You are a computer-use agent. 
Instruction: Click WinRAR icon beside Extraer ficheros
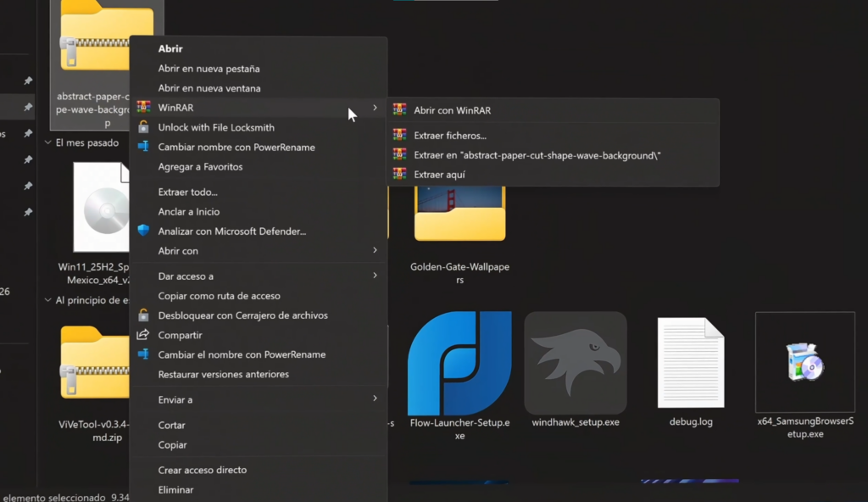pyautogui.click(x=400, y=135)
